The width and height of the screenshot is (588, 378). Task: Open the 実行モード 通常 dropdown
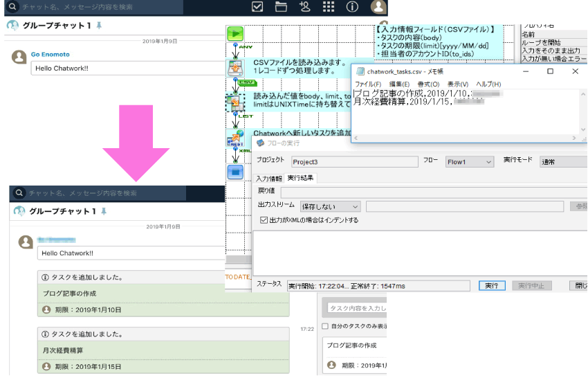563,162
